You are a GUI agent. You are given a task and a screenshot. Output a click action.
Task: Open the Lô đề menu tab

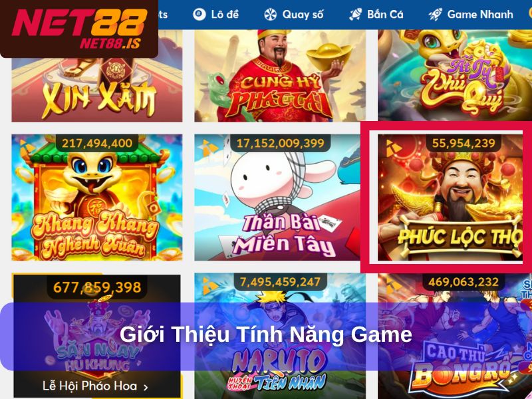(x=215, y=15)
